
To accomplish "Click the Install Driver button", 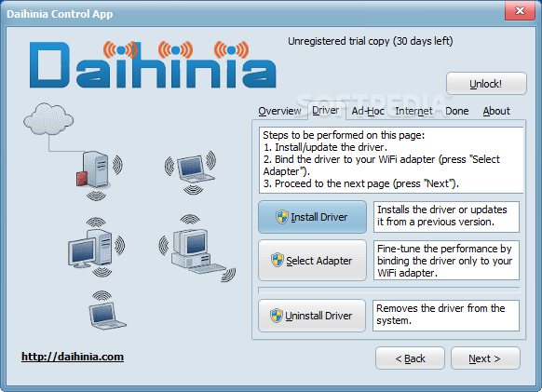I will pyautogui.click(x=312, y=217).
